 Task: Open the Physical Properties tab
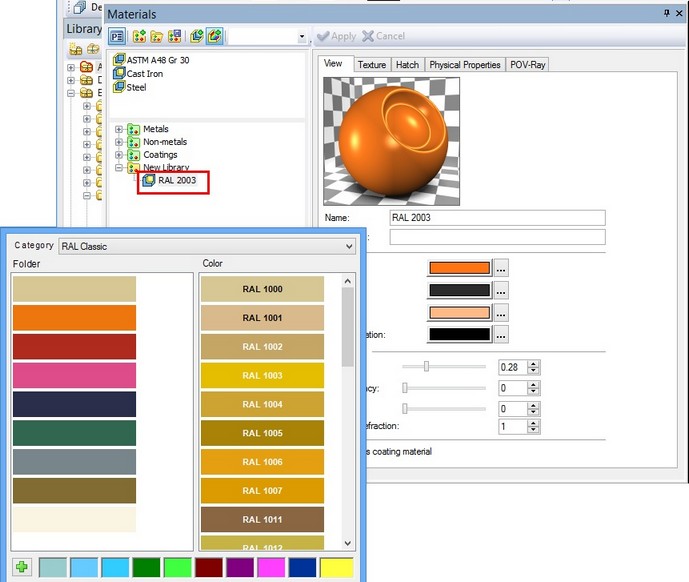pos(464,65)
